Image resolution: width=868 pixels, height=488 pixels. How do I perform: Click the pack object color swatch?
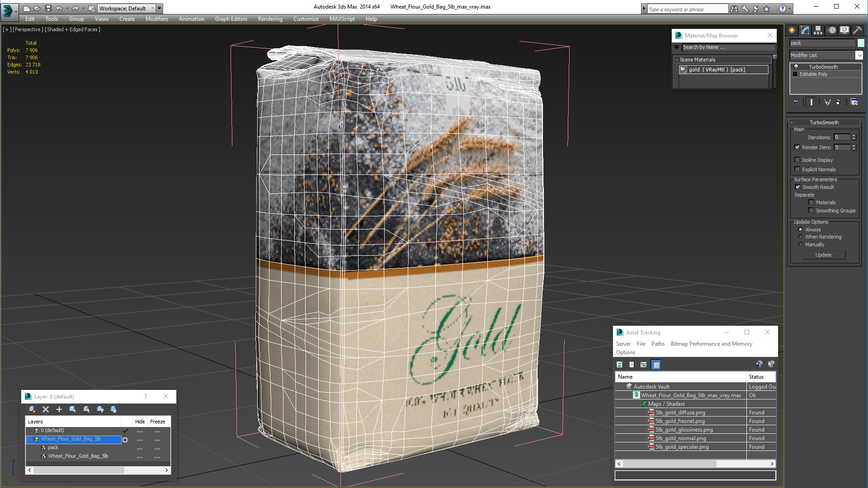[861, 43]
